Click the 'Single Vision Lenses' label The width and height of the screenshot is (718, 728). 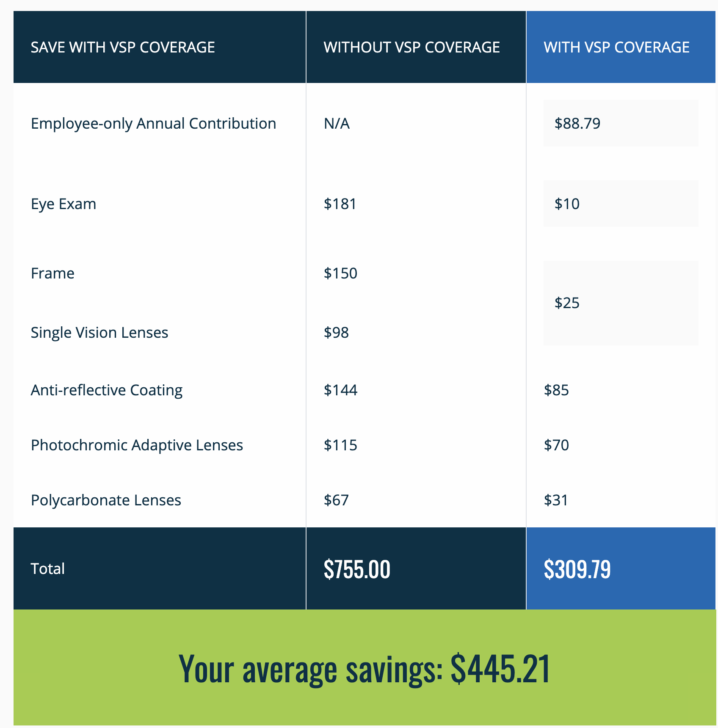pos(99,333)
